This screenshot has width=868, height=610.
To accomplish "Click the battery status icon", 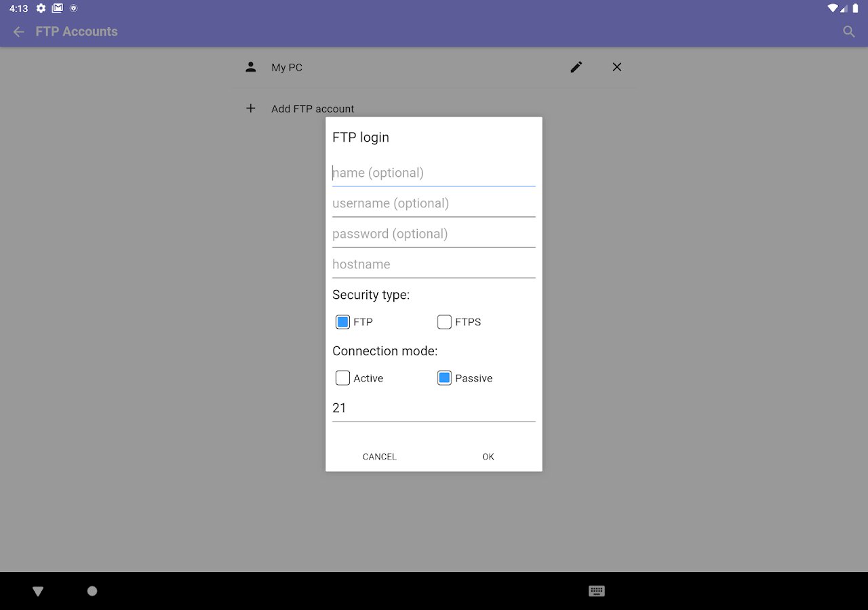I will pyautogui.click(x=855, y=8).
